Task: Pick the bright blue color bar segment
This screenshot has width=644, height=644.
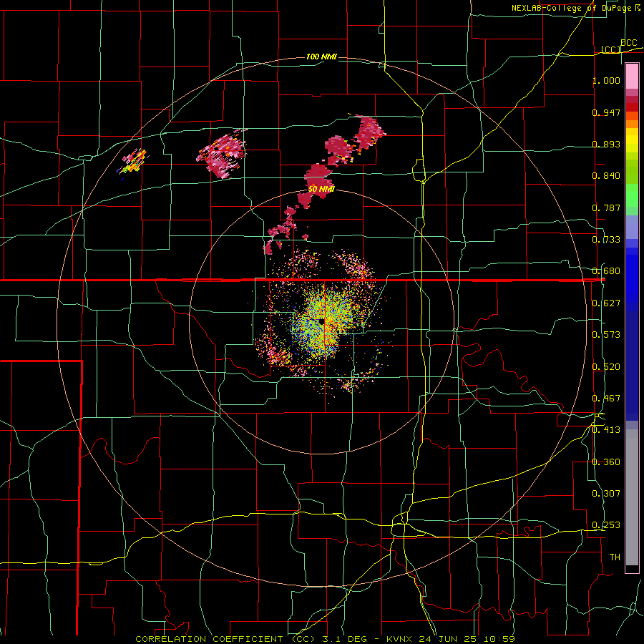Action: (632, 279)
